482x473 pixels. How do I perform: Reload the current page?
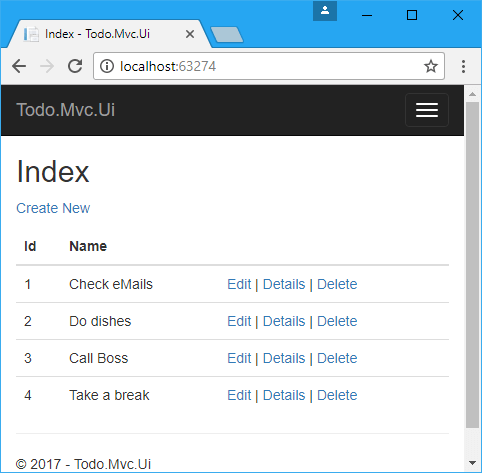[x=75, y=66]
